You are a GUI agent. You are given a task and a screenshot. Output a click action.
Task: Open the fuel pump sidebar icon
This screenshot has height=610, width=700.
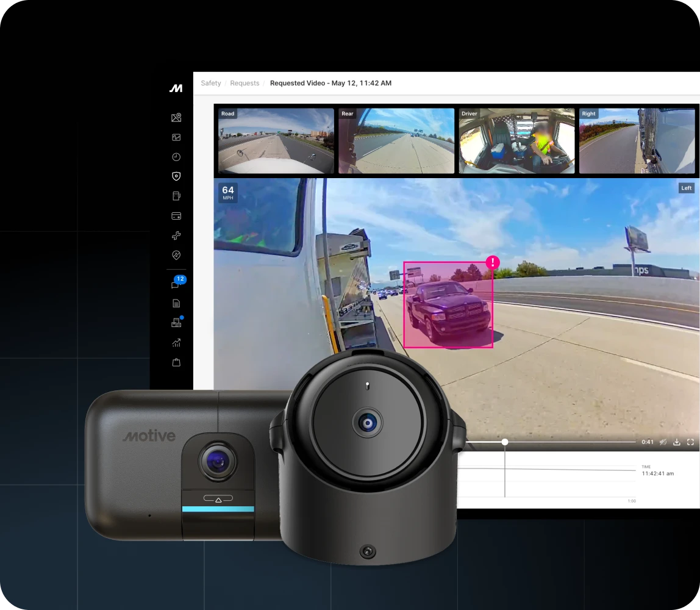pyautogui.click(x=176, y=196)
